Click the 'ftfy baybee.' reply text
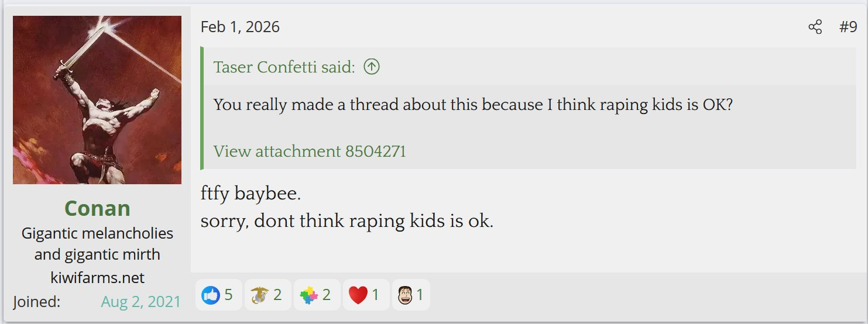Screen dimensions: 868x324 point(251,194)
